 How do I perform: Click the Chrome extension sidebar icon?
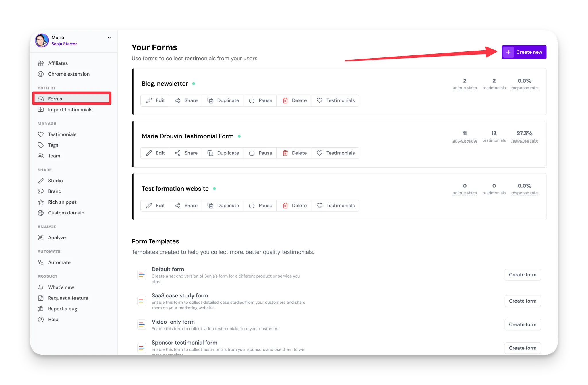[x=41, y=74]
